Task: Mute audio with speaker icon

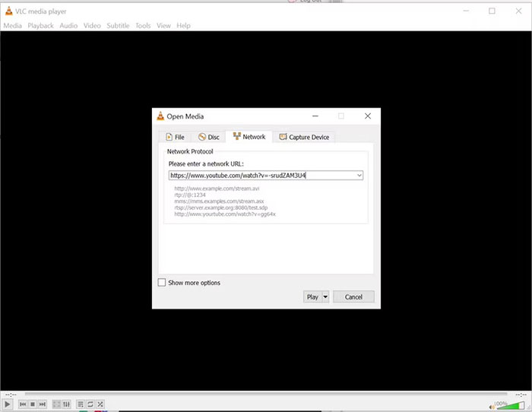Action: tap(492, 407)
